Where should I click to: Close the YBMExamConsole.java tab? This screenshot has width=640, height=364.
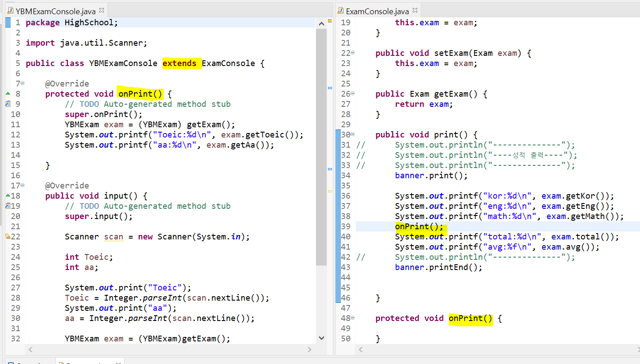[x=102, y=10]
